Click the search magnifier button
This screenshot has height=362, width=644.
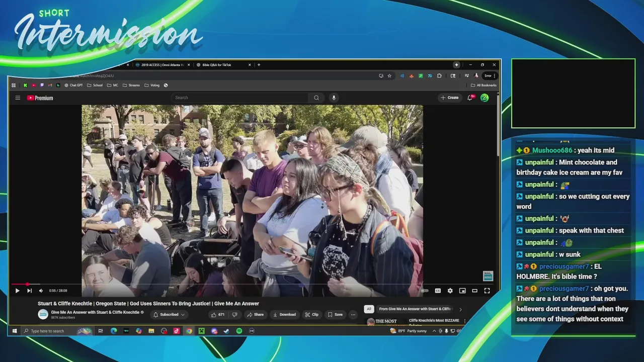pyautogui.click(x=316, y=98)
